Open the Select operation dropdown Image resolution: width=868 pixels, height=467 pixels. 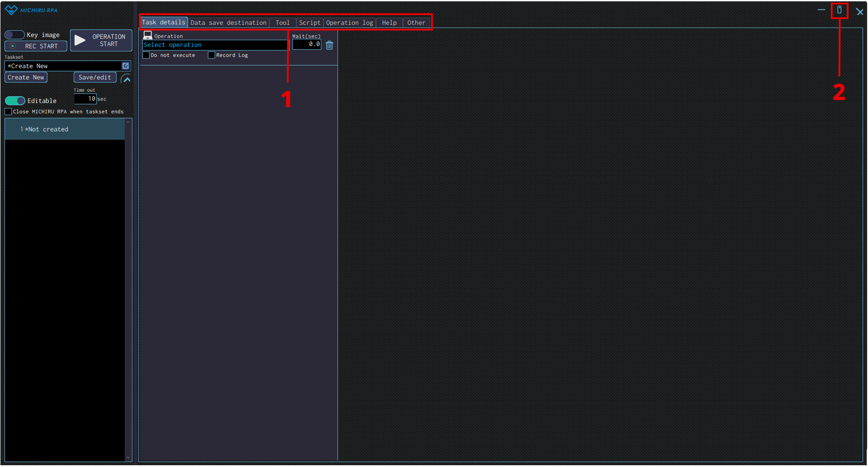[215, 45]
